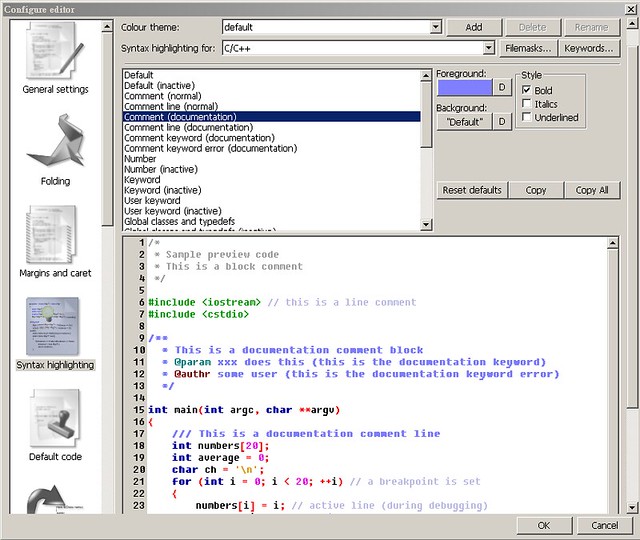Click the Foreground colour swatch
The image size is (640, 540).
pyautogui.click(x=464, y=87)
